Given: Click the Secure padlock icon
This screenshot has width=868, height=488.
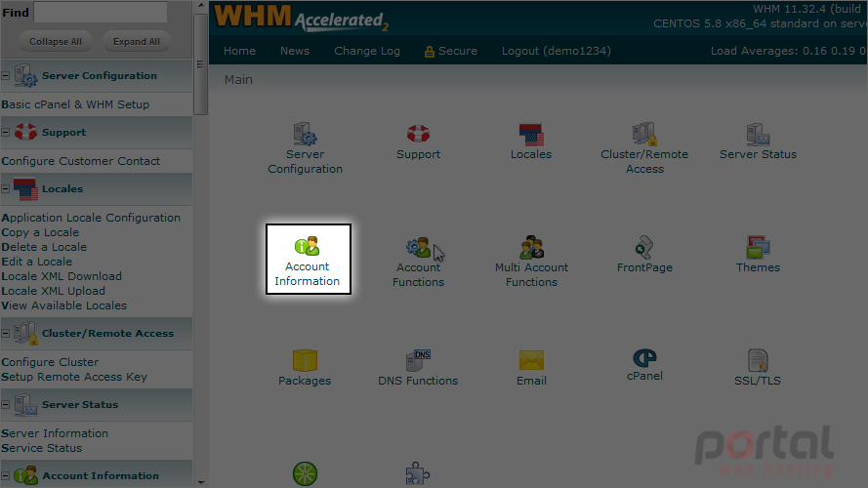Looking at the screenshot, I should point(429,52).
